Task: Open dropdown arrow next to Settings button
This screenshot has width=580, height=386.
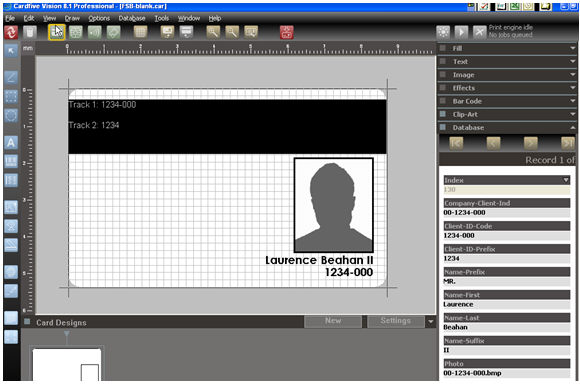Action: pos(431,322)
